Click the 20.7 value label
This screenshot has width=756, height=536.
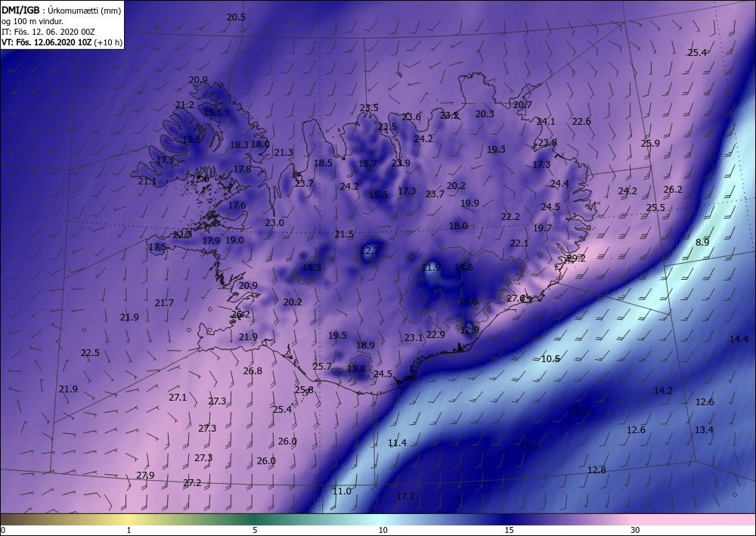pos(522,104)
